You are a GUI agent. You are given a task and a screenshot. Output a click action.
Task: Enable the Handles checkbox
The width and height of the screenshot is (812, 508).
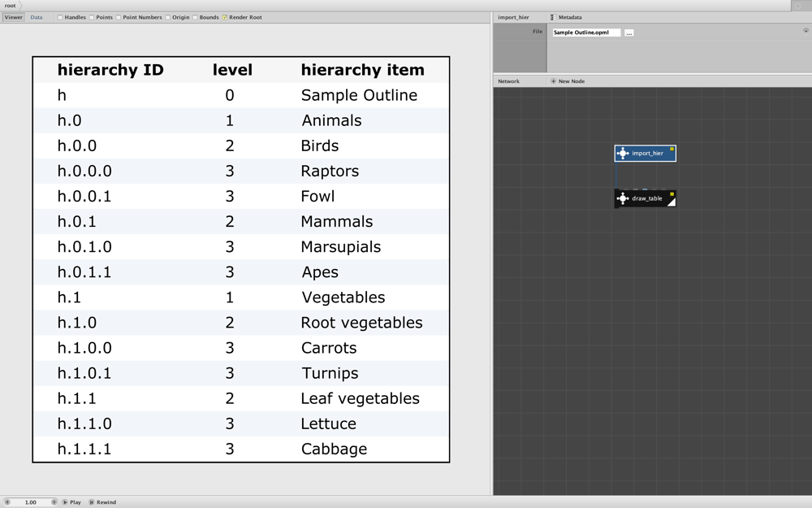click(x=60, y=17)
